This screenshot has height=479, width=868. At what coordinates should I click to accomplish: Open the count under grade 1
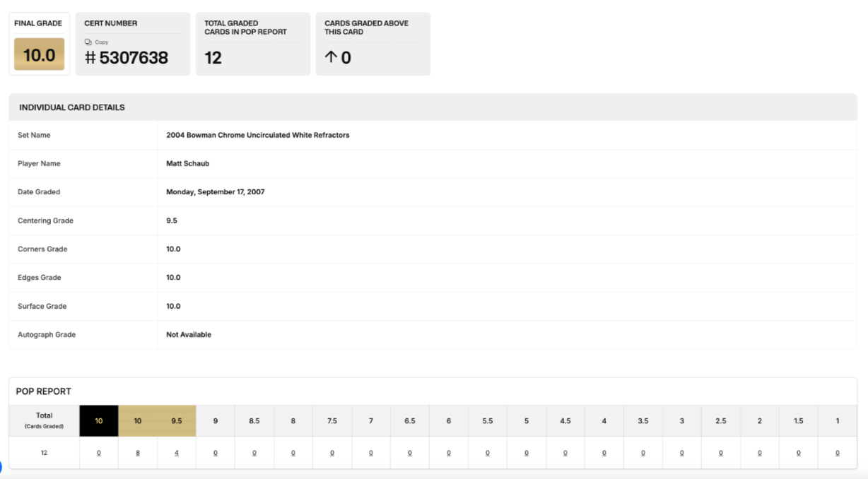point(838,453)
